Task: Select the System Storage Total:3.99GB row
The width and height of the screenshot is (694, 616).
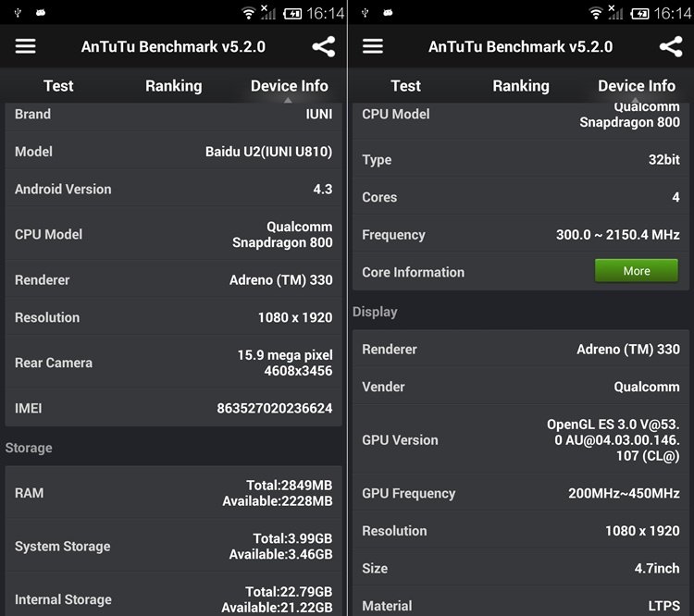Action: click(x=174, y=546)
